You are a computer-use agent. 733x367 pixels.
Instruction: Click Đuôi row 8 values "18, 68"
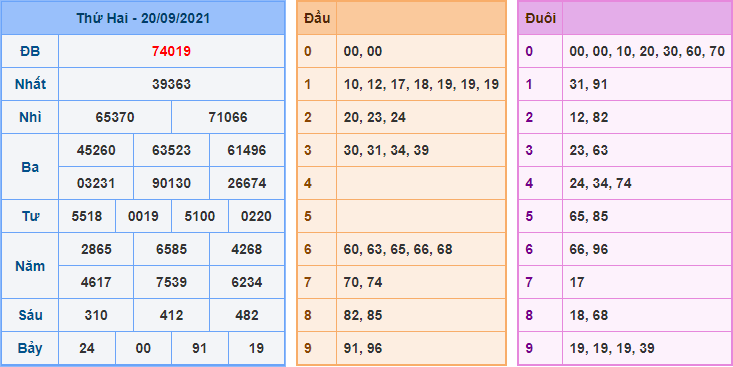tap(589, 316)
